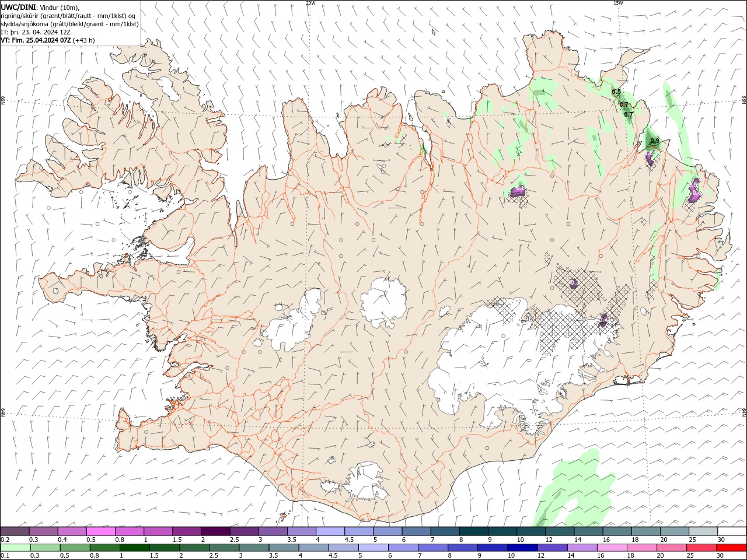747x560 pixels.
Task: Pick the lavender 4 swatch in upper legend
Action: coord(330,531)
